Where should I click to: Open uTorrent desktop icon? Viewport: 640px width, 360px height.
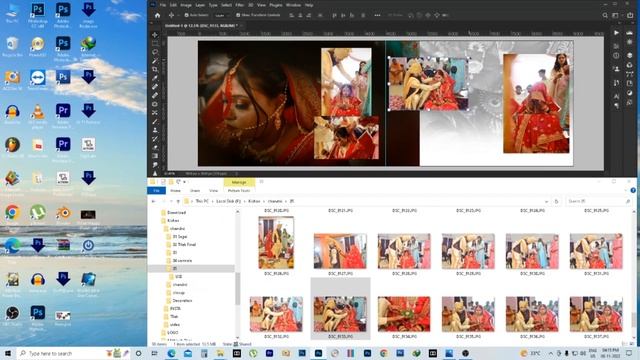pos(38,215)
